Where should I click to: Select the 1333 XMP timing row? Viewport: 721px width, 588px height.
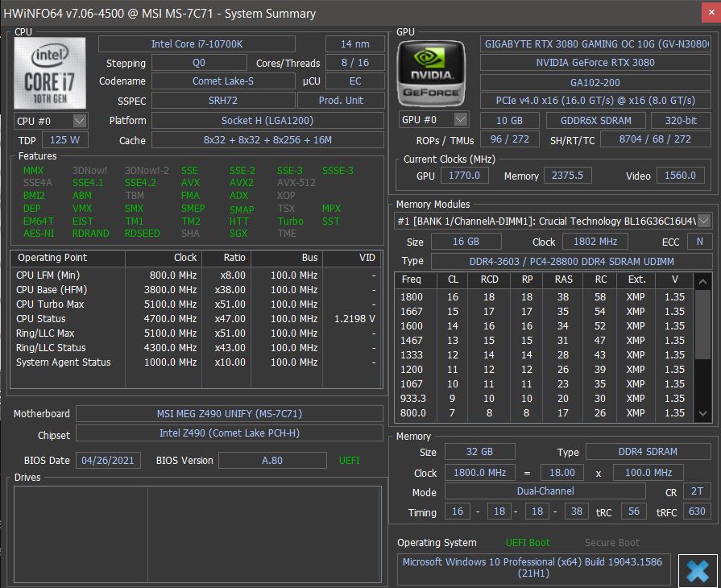(x=545, y=355)
